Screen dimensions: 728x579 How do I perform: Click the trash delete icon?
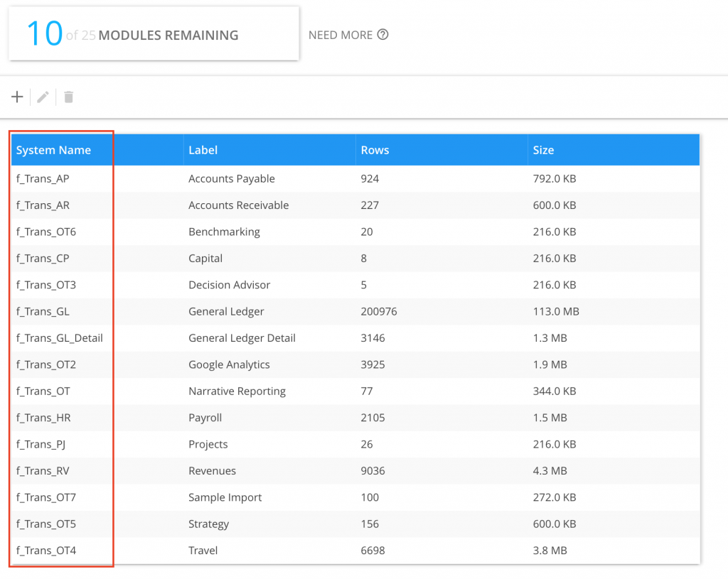point(68,97)
